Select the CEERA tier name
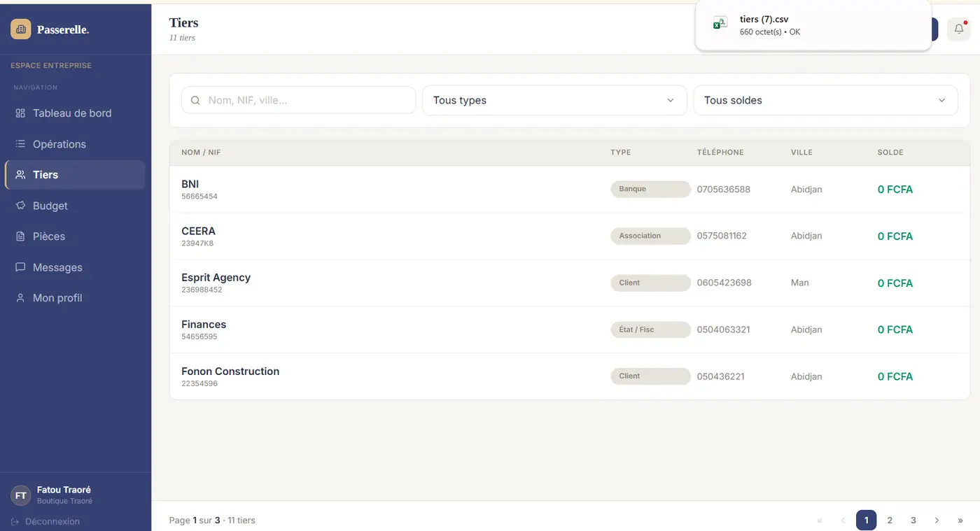The width and height of the screenshot is (980, 531). coord(198,232)
